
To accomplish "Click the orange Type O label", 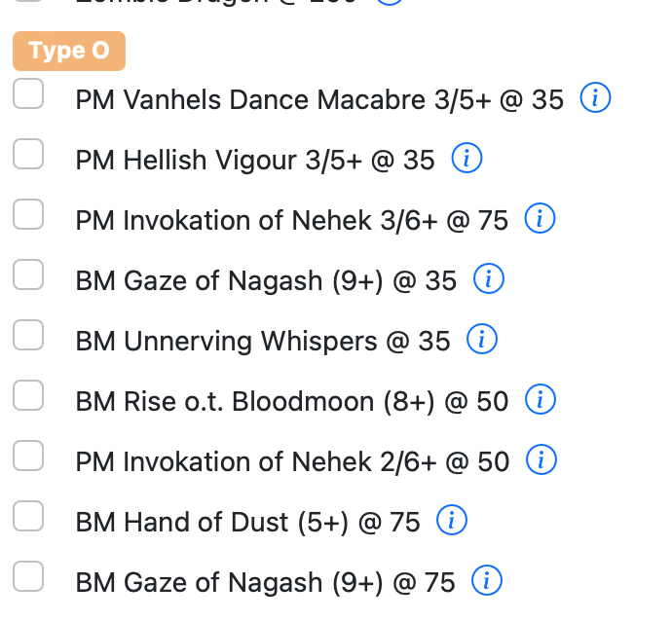I will [69, 51].
